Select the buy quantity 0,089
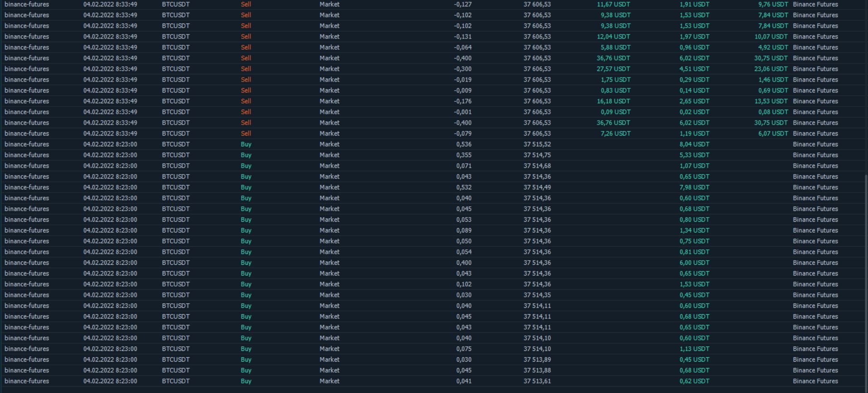This screenshot has height=393, width=868. pos(463,231)
